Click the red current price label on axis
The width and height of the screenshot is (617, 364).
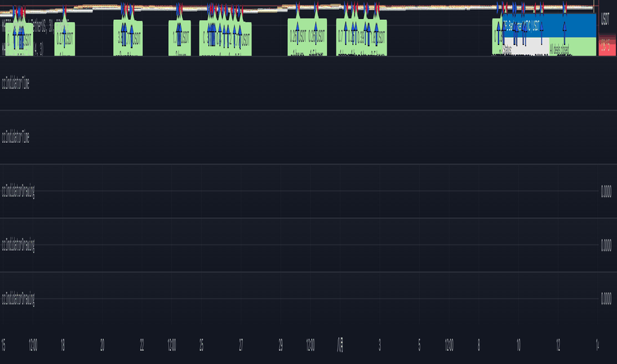pyautogui.click(x=607, y=47)
